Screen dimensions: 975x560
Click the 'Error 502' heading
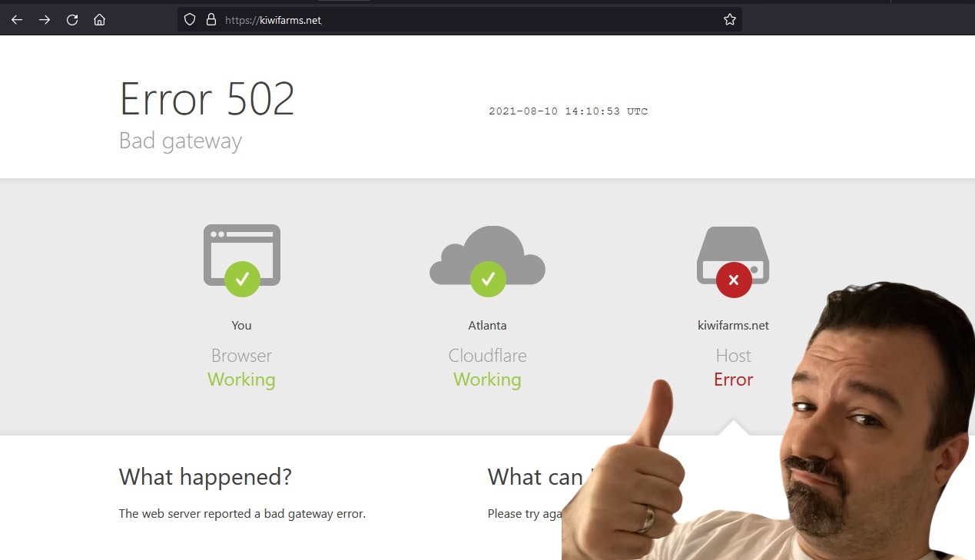click(x=207, y=98)
